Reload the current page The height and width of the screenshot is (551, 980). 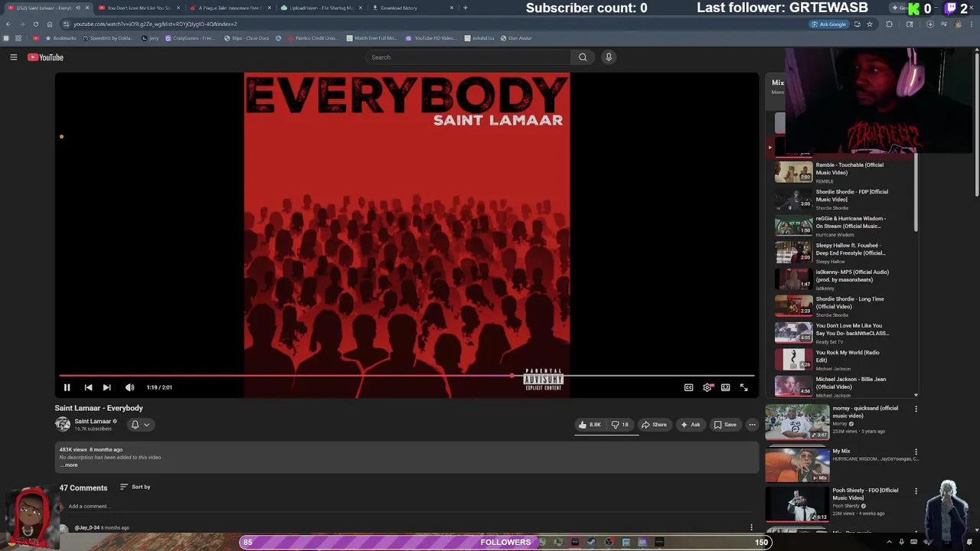35,24
